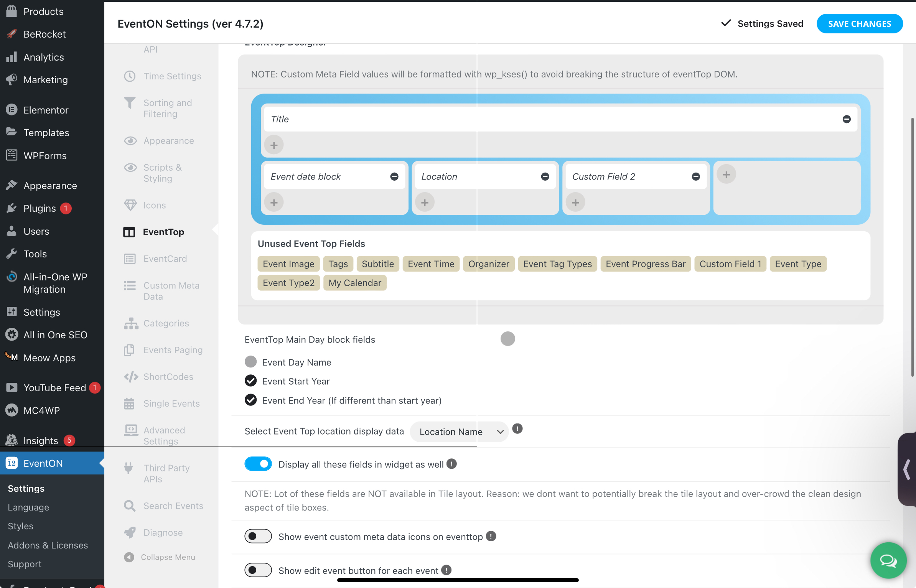Click the Third Party APIs plug icon
Viewport: 916px width, 588px height.
129,468
